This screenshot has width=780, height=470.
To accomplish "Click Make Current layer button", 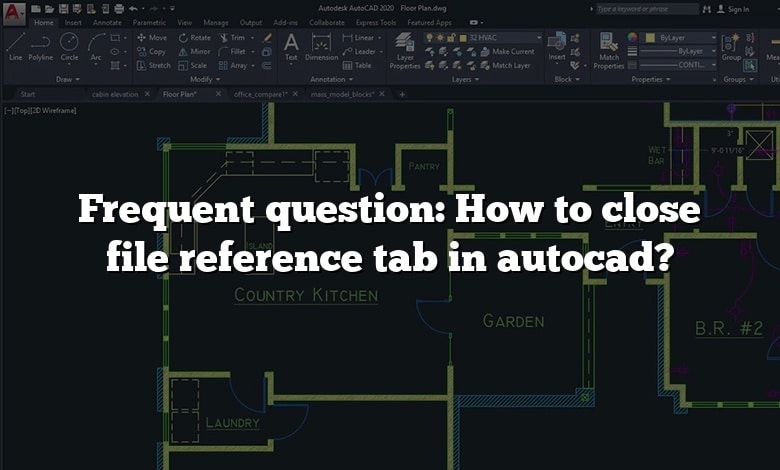I will coord(507,51).
